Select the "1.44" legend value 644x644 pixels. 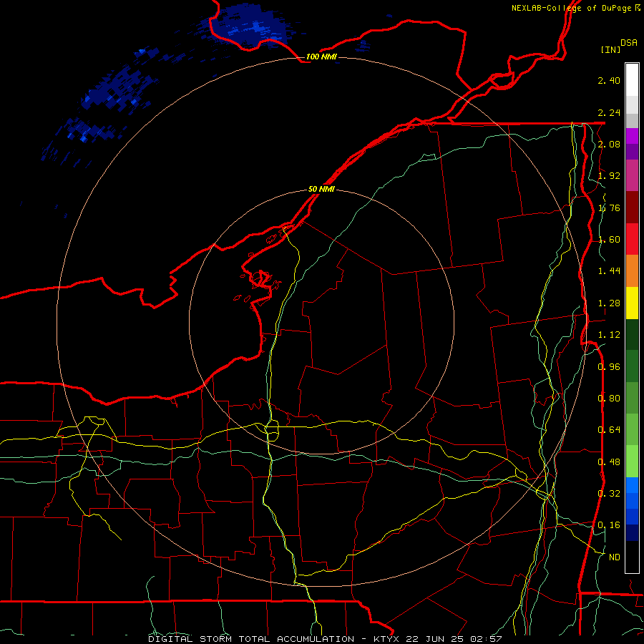point(609,271)
